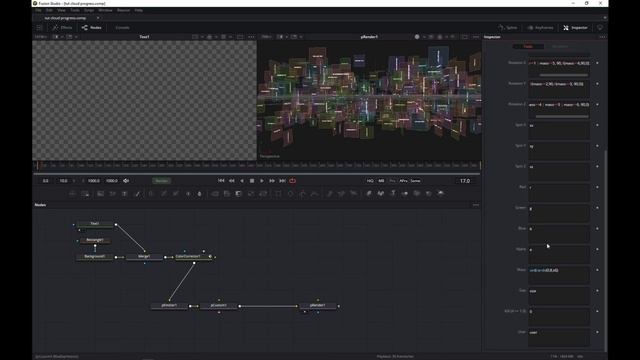The image size is (640, 360).
Task: Open left viewer options menu
Action: point(251,37)
